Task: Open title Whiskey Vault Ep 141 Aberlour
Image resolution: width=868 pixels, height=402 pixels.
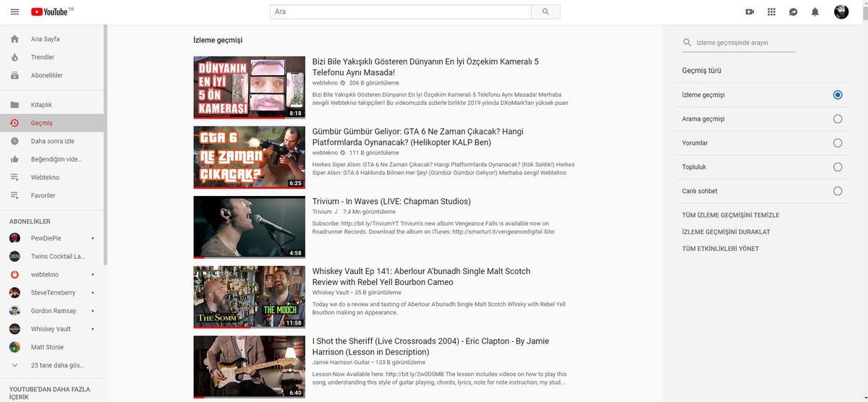Action: point(422,276)
